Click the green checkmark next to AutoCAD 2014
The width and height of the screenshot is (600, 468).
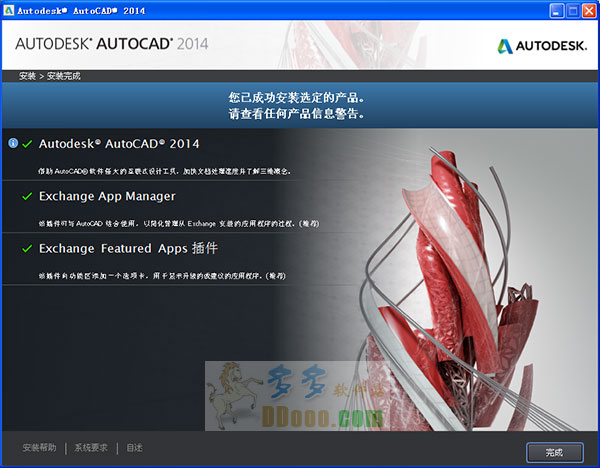coord(27,144)
